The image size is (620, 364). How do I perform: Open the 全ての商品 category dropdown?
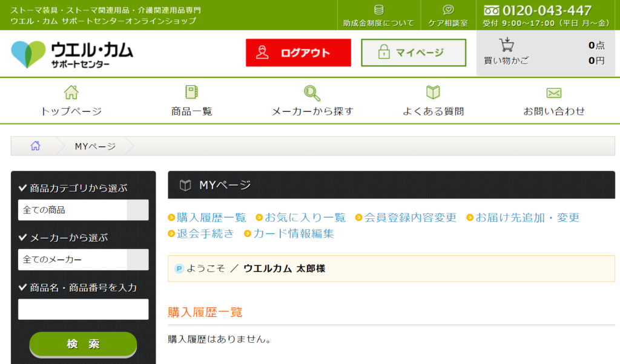pyautogui.click(x=83, y=210)
